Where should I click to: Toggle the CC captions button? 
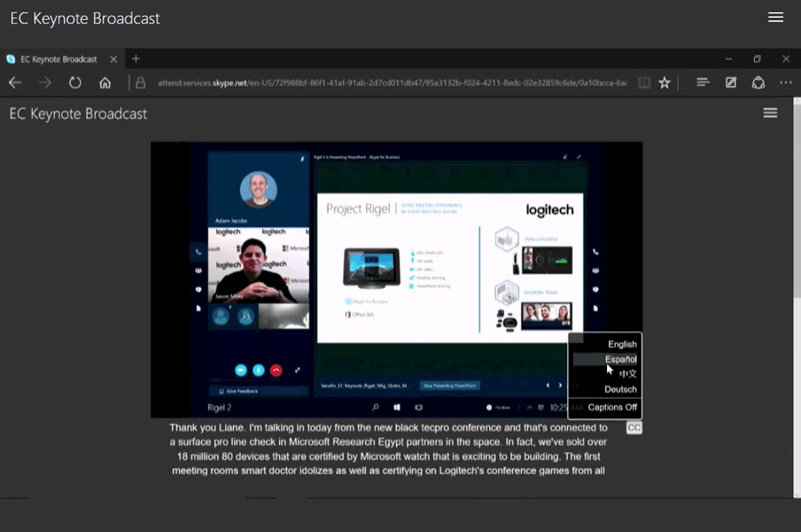point(634,428)
